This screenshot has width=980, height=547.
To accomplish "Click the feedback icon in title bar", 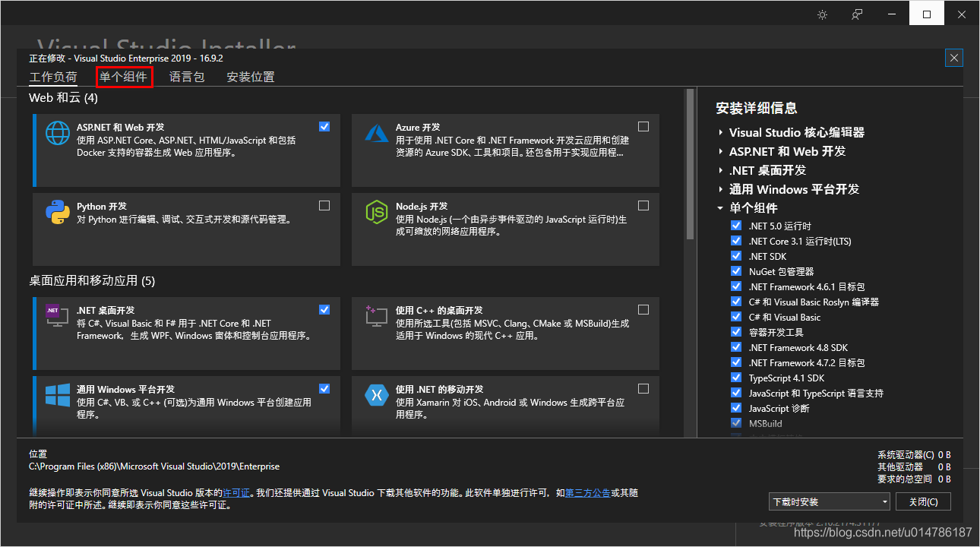I will pos(857,14).
